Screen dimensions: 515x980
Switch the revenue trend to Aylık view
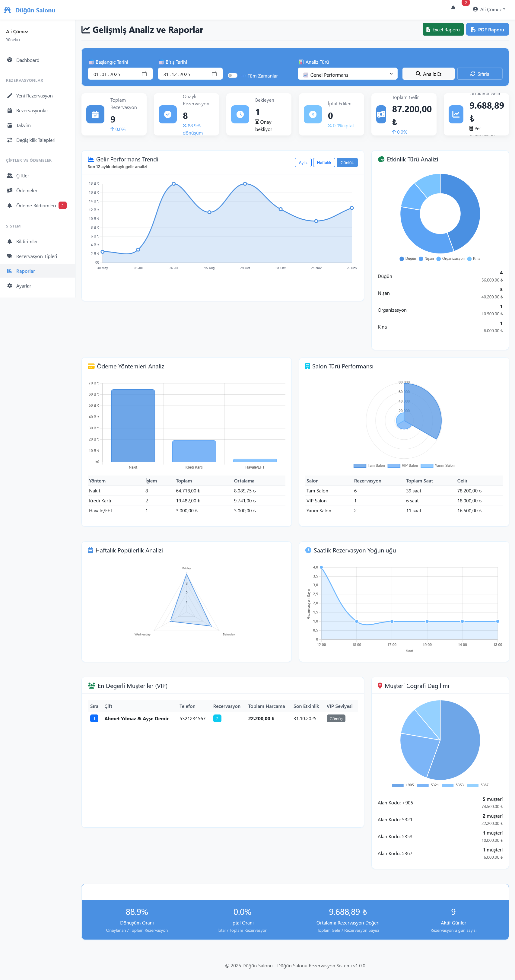tap(303, 163)
